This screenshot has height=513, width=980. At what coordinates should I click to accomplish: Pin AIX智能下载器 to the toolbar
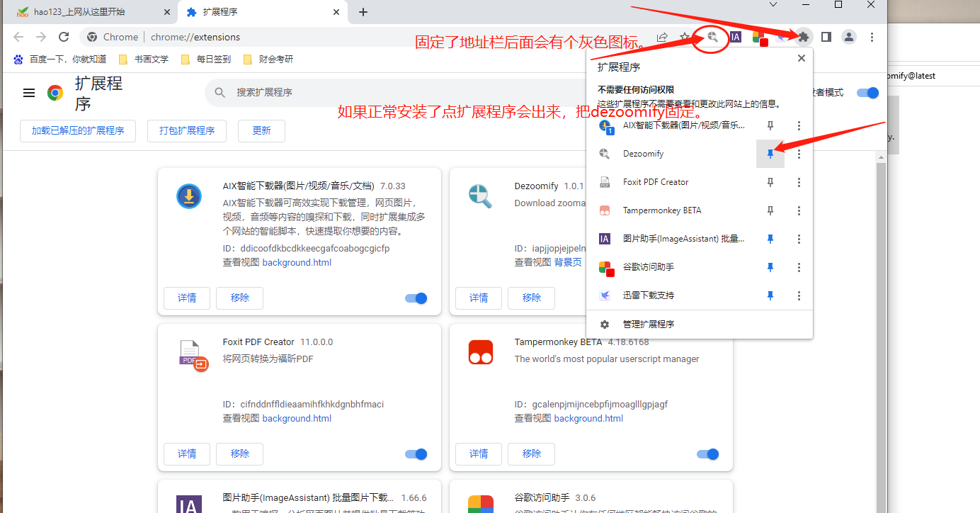[770, 125]
